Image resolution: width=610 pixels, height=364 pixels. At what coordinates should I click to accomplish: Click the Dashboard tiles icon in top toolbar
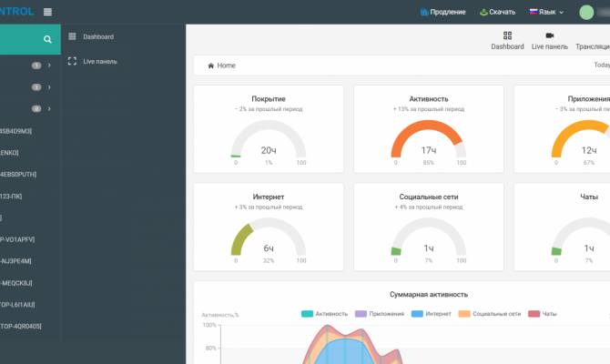tap(507, 35)
